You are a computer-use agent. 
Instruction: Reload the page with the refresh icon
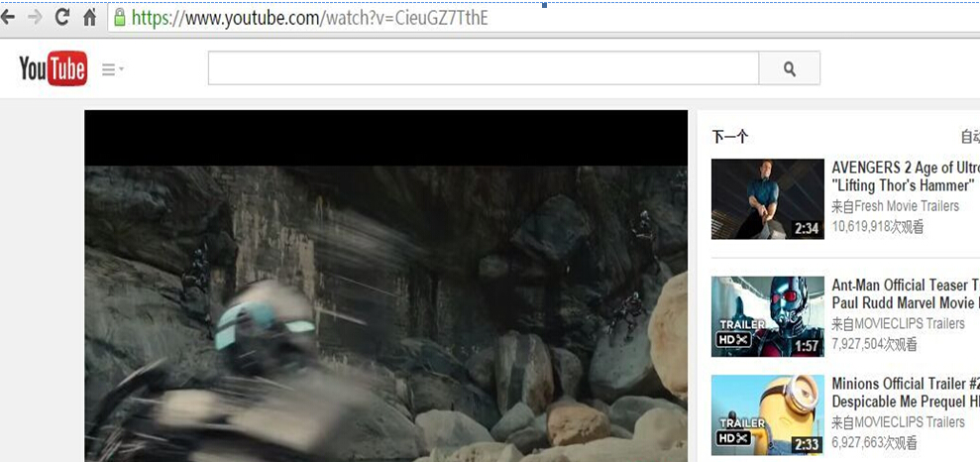click(61, 17)
